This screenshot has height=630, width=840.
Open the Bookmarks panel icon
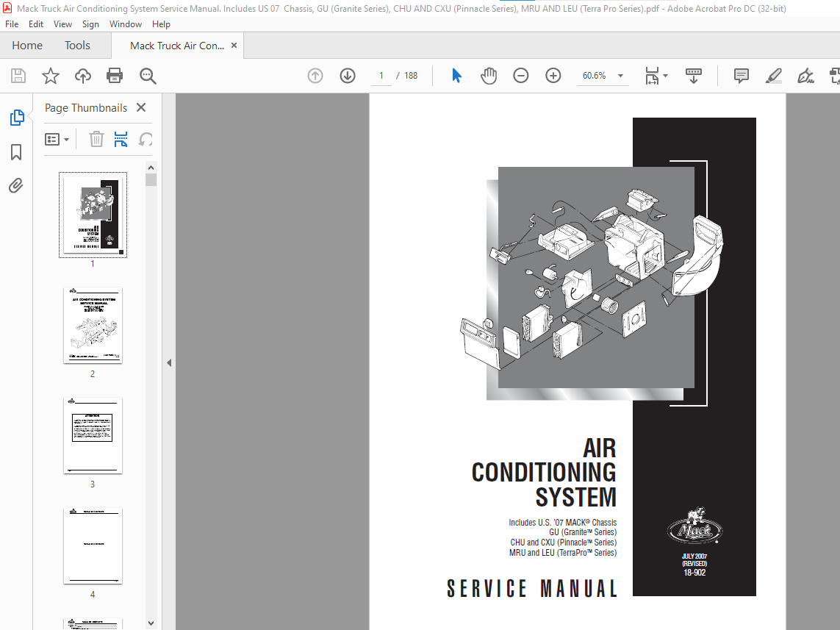point(16,152)
